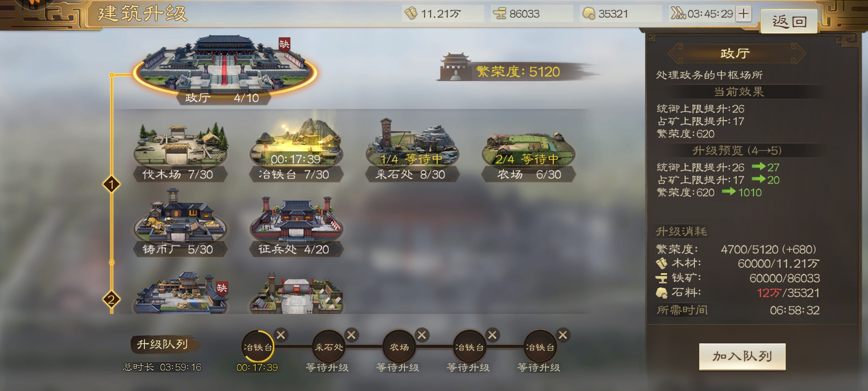This screenshot has width=868, height=391.
Task: Jump to tier 1 diamond marker
Action: pos(111,185)
